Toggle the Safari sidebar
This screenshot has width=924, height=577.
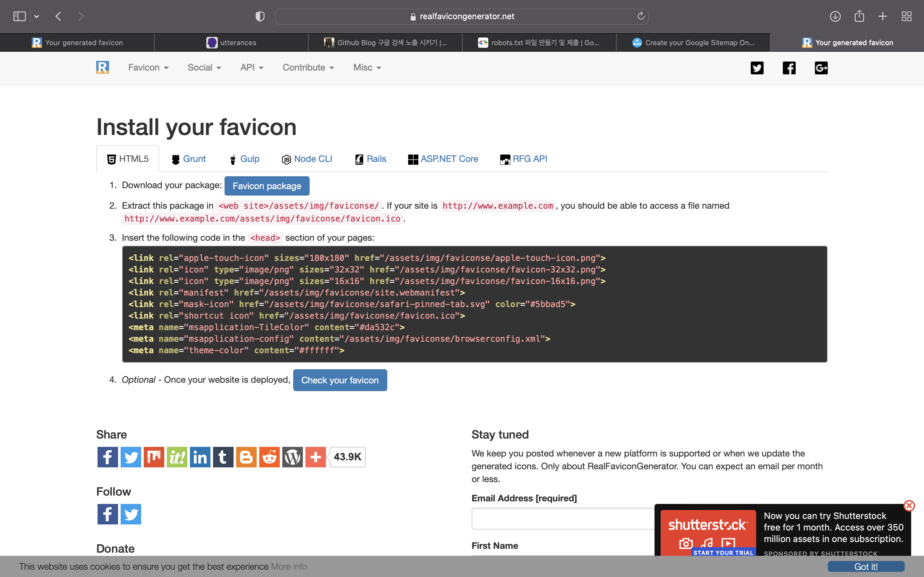(20, 16)
